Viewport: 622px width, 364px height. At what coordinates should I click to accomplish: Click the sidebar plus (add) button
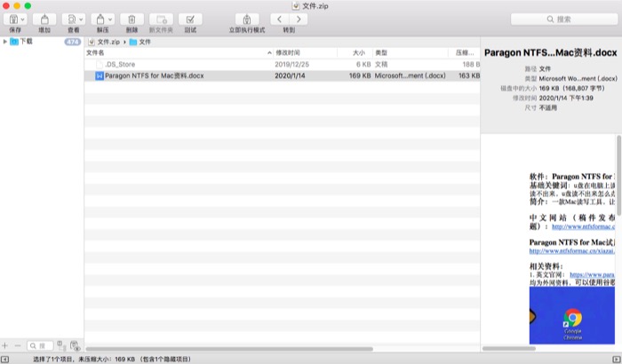click(x=4, y=345)
